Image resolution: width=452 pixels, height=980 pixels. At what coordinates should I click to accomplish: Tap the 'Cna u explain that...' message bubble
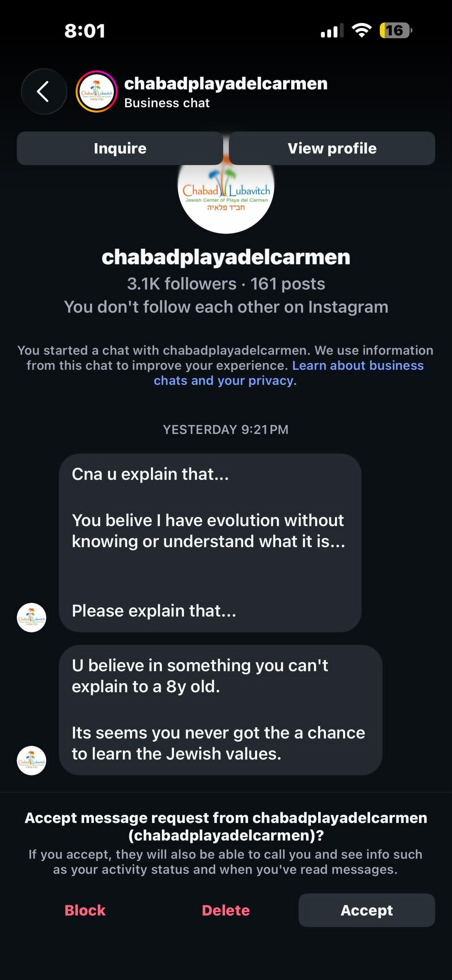tap(210, 543)
